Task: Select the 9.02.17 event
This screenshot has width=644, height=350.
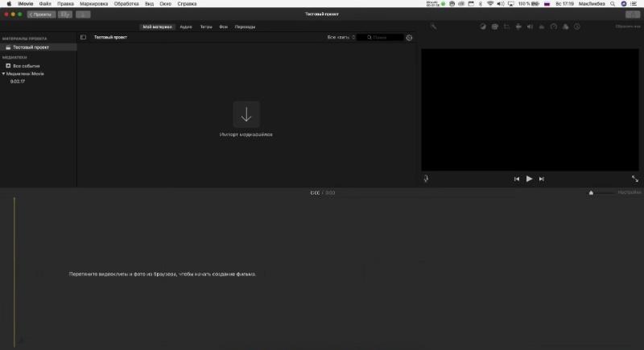Action: (x=17, y=81)
